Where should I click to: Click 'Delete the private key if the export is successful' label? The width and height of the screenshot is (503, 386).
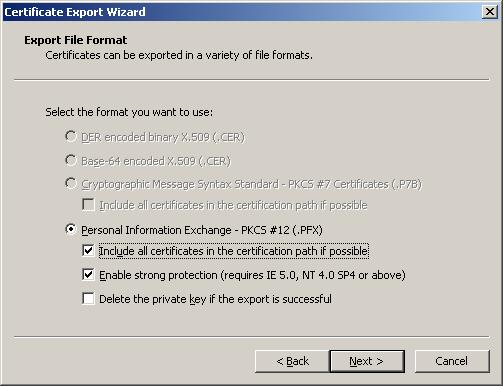215,299
